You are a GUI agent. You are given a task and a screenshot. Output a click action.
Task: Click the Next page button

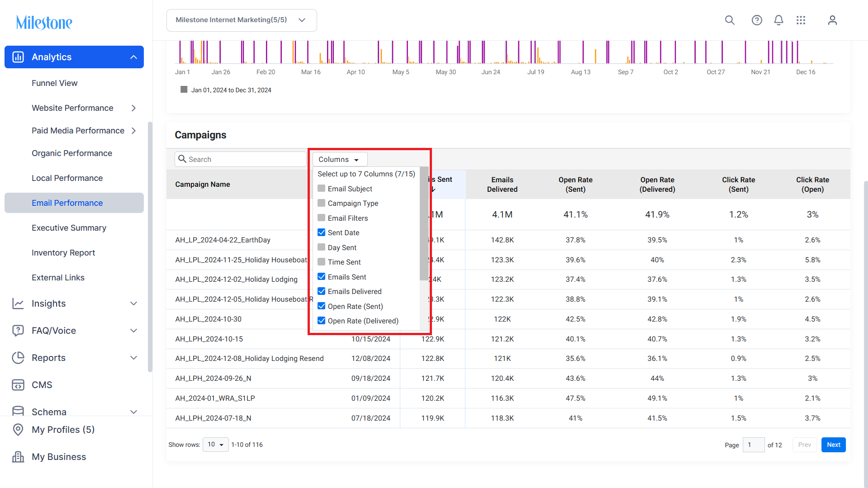(x=833, y=445)
